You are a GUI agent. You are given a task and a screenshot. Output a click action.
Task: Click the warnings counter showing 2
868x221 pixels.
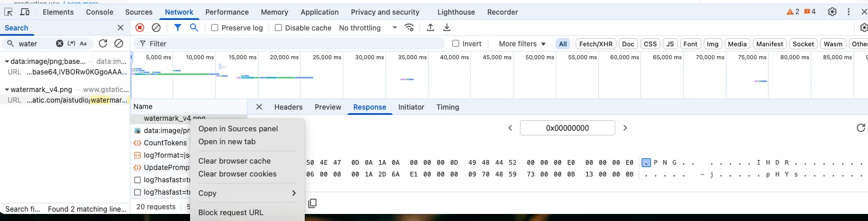point(793,12)
